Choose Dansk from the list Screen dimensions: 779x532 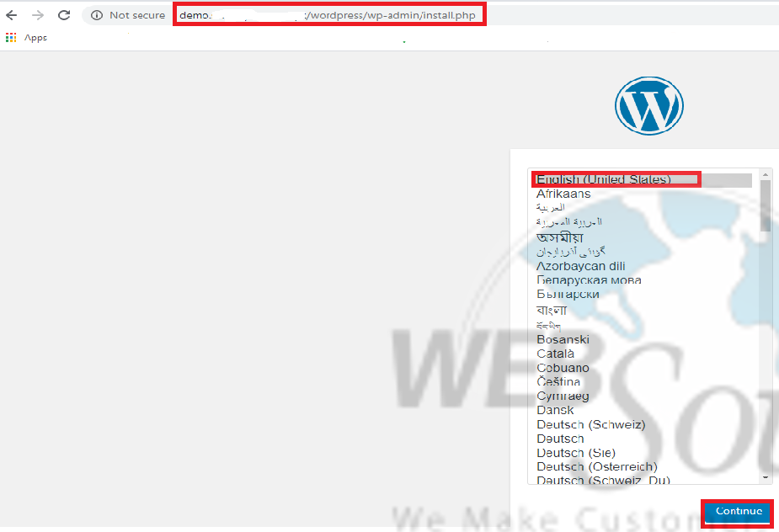click(556, 410)
